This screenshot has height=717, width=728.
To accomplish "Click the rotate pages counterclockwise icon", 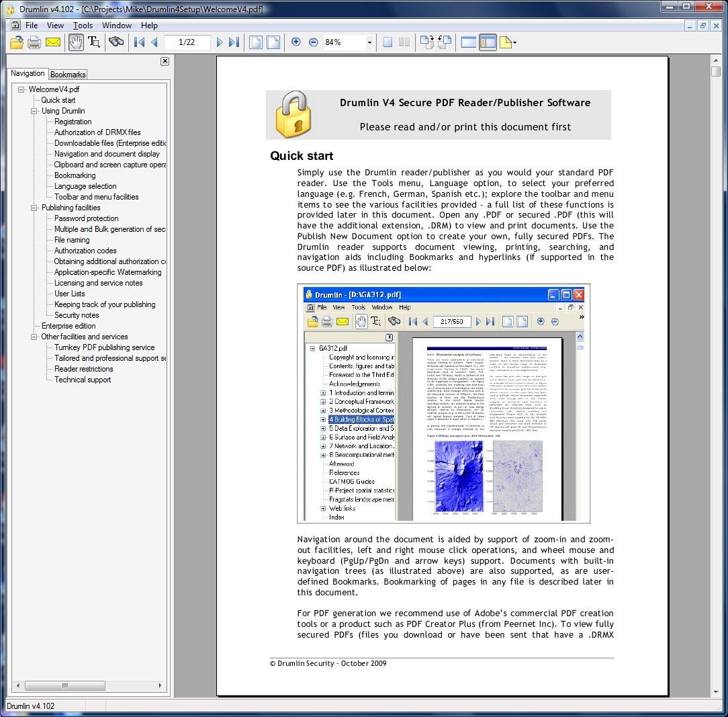I will (445, 42).
